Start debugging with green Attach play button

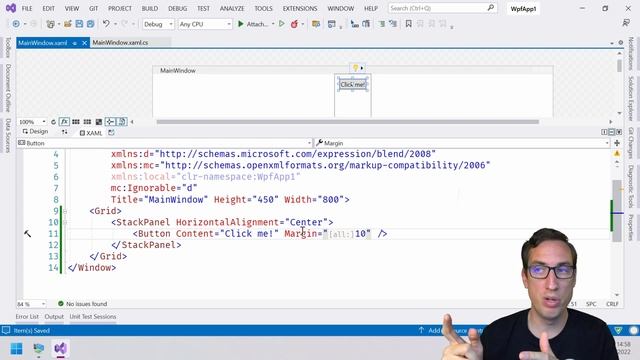pos(253,24)
